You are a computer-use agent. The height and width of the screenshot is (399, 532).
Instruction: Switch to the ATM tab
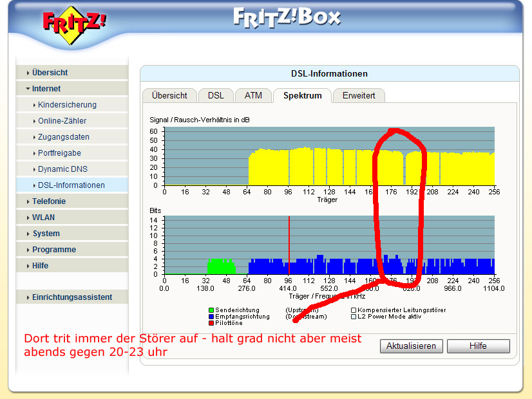[253, 96]
